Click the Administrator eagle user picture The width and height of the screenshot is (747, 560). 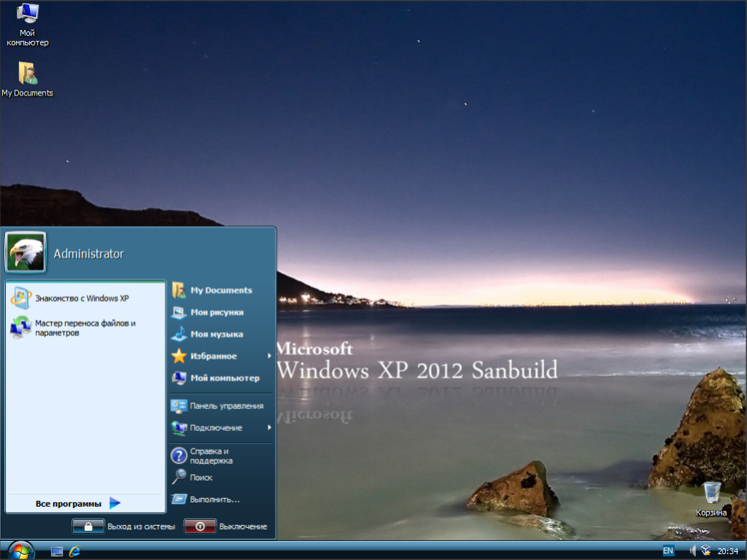click(x=26, y=252)
